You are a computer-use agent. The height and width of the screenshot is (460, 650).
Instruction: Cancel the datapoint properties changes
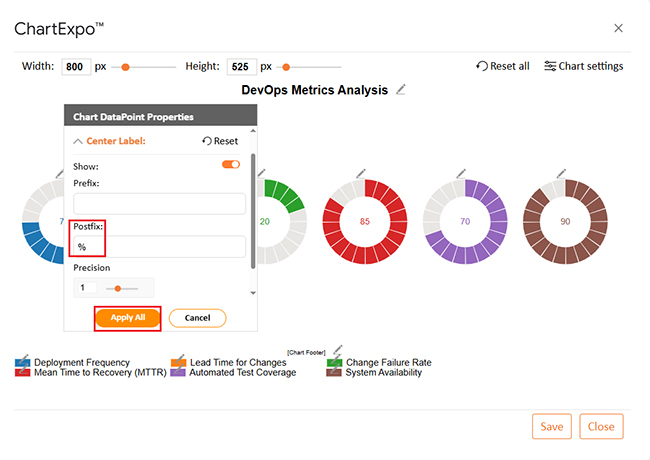click(197, 317)
